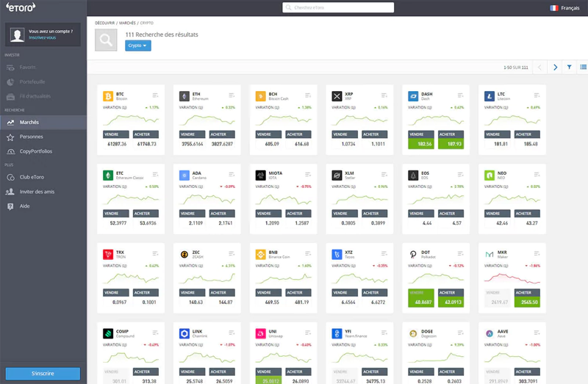Open the Binance Coin BNB icon

261,254
